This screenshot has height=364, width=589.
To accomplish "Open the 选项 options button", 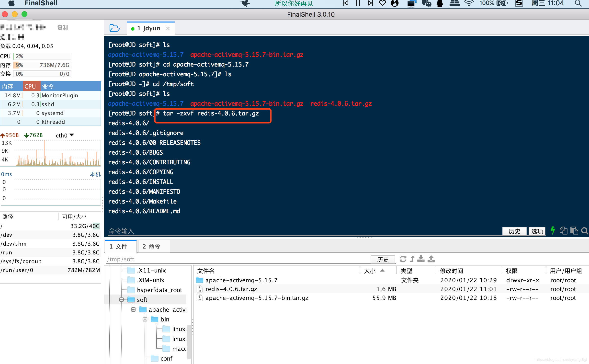I will [x=537, y=231].
